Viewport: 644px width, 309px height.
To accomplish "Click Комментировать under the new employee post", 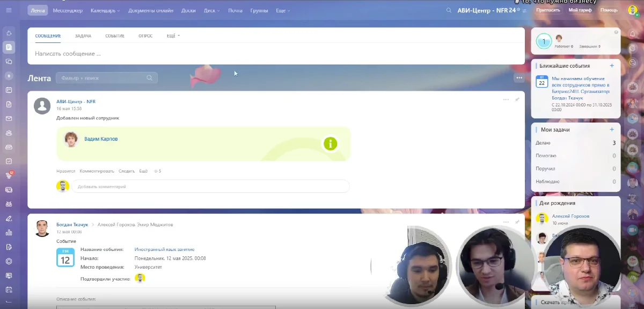I will pos(97,171).
